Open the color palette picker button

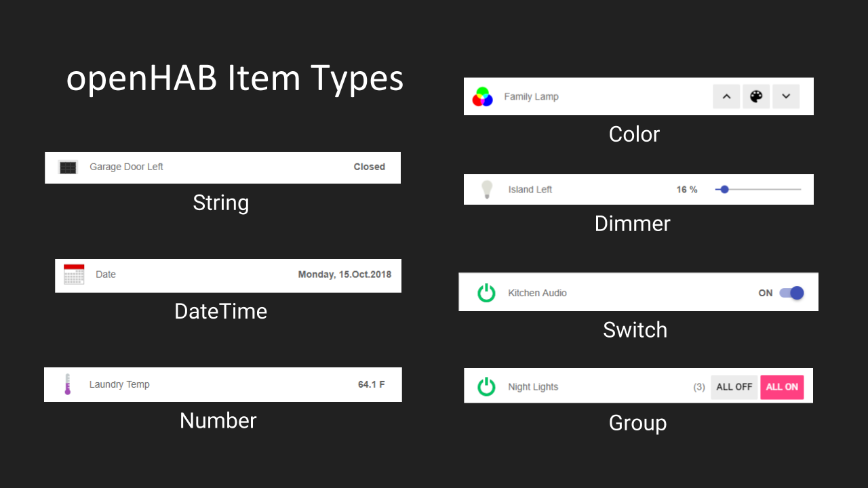756,97
